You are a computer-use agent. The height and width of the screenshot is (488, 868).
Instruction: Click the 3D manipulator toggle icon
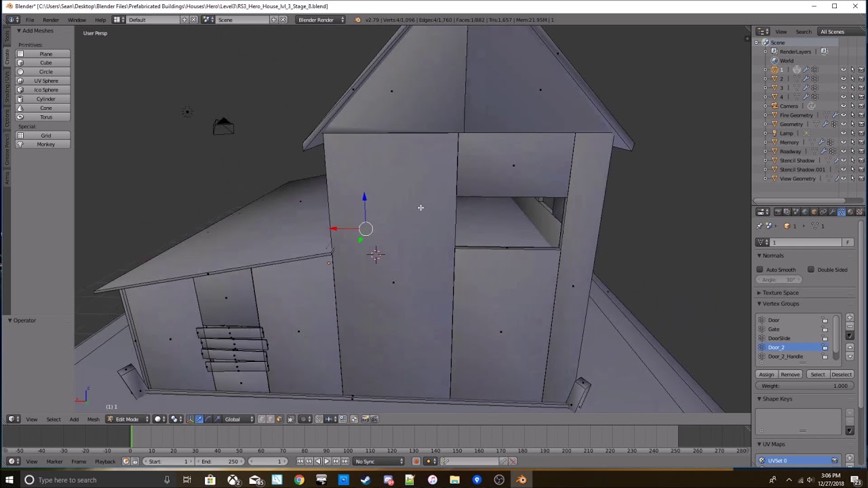coord(190,419)
